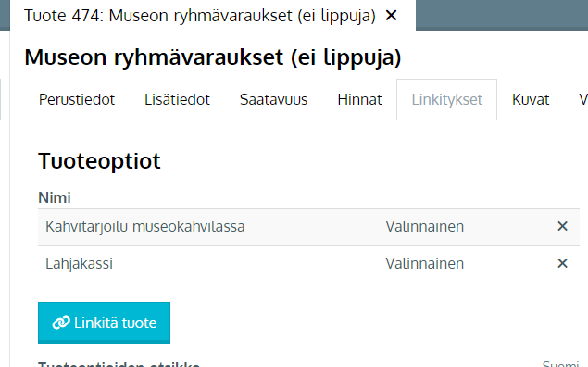Viewport: 588px width, 367px height.
Task: Select the active Linkitykset tab
Action: point(446,100)
